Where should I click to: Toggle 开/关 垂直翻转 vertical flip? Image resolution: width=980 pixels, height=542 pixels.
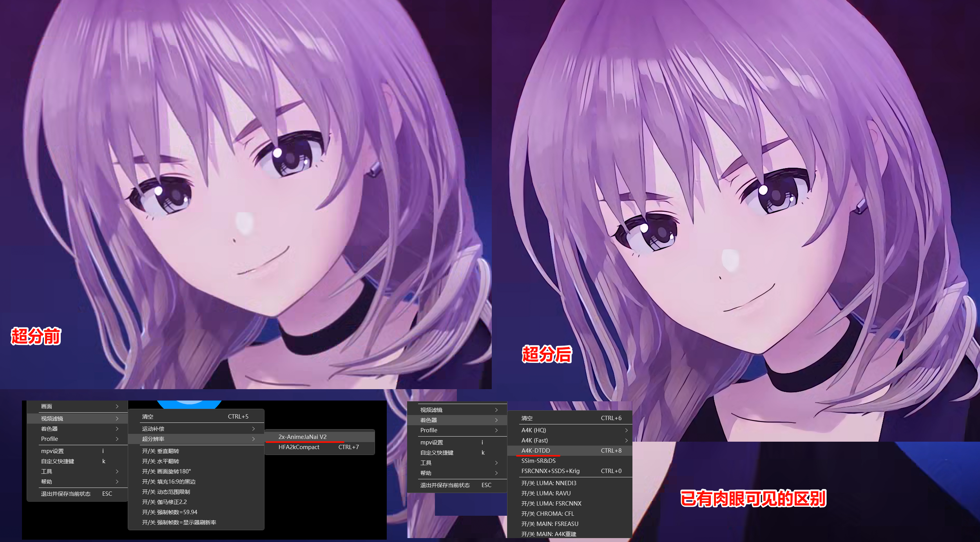(161, 451)
